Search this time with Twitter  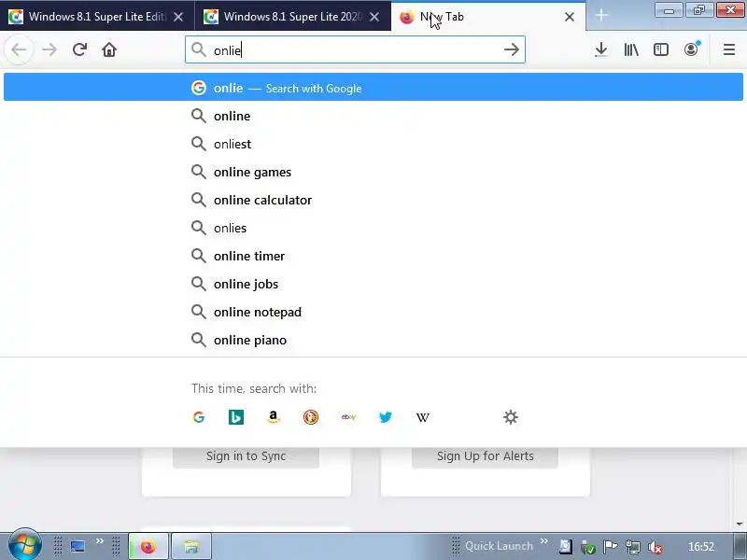tap(386, 417)
